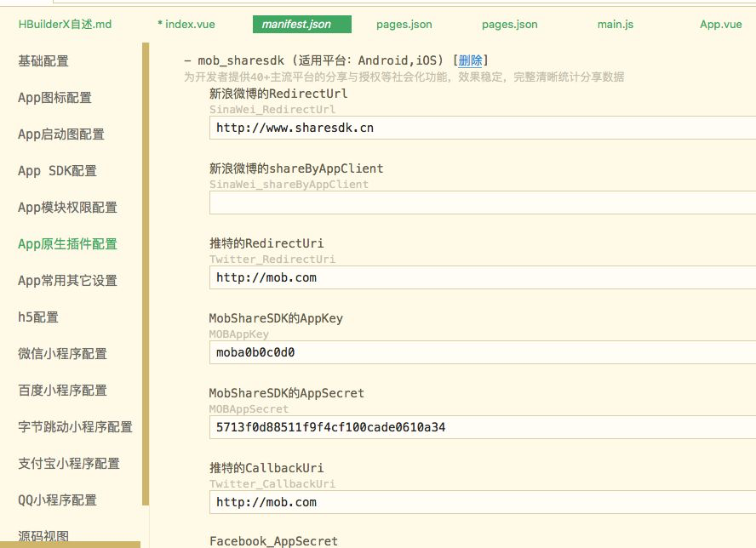Screen dimensions: 756x548
Task: Switch to the main.js tab
Action: click(x=615, y=25)
